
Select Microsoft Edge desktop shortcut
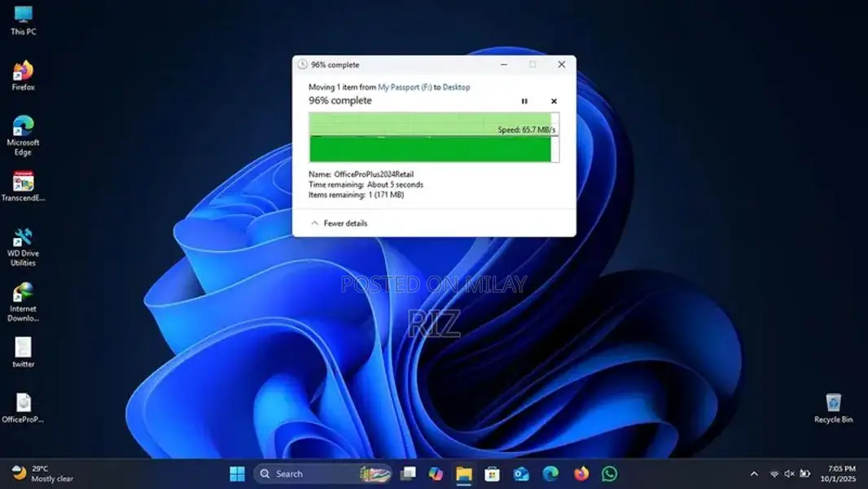pyautogui.click(x=24, y=134)
